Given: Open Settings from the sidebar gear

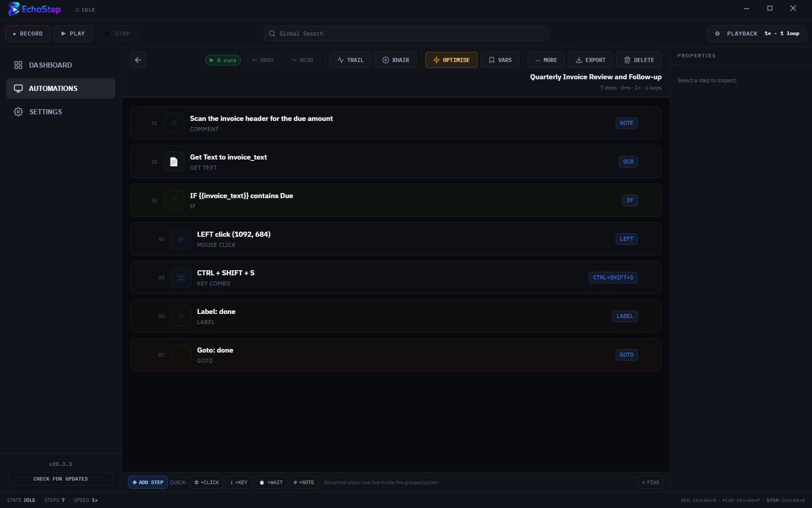Looking at the screenshot, I should pos(18,112).
